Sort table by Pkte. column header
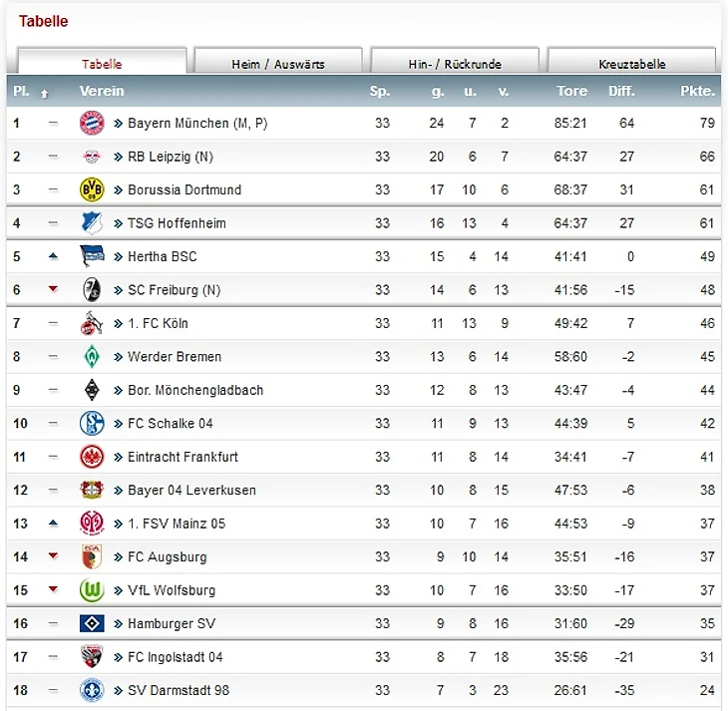Viewport: 728px width, 711px height. tap(697, 91)
